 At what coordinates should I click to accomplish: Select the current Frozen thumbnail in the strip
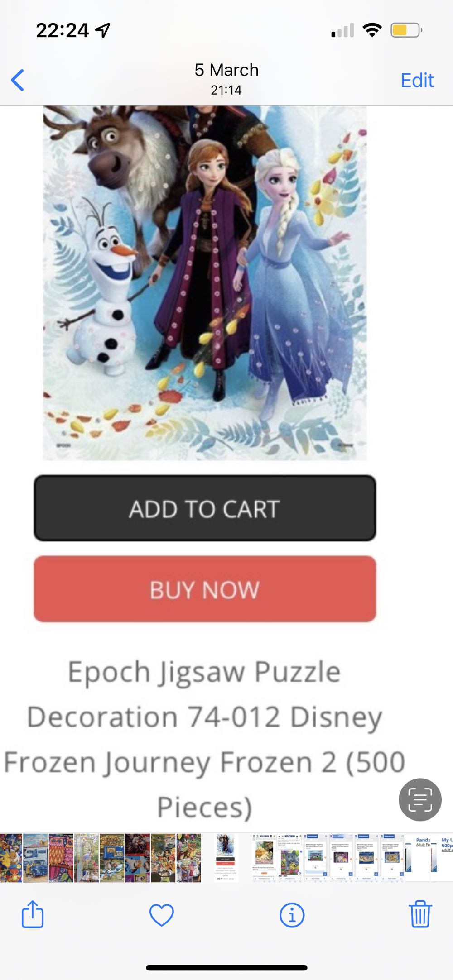tap(226, 858)
